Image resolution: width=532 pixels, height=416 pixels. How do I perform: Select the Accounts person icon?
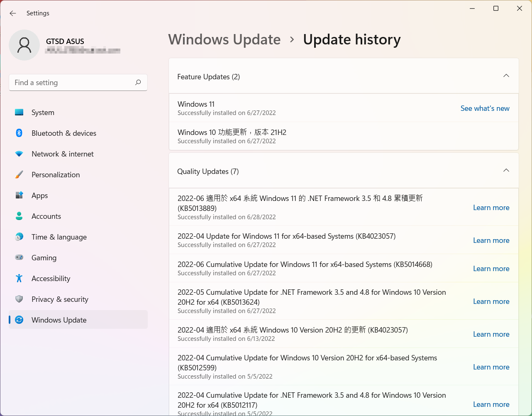click(19, 216)
